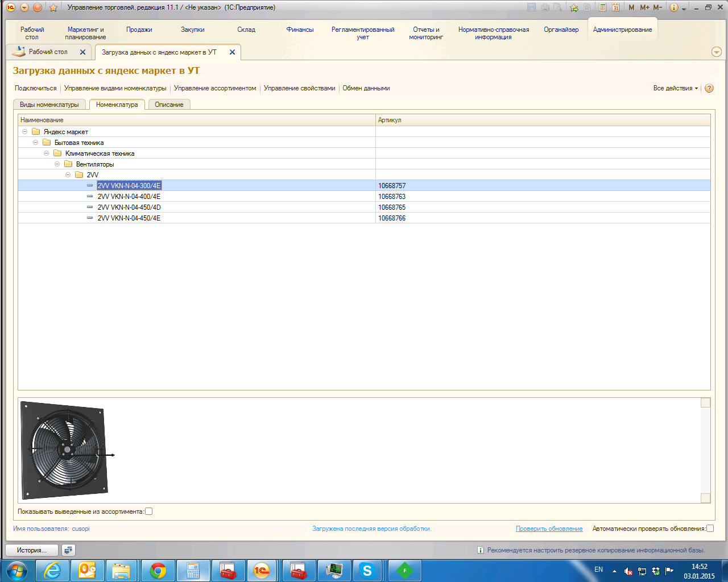
Task: Click the M memory button
Action: (631, 7)
